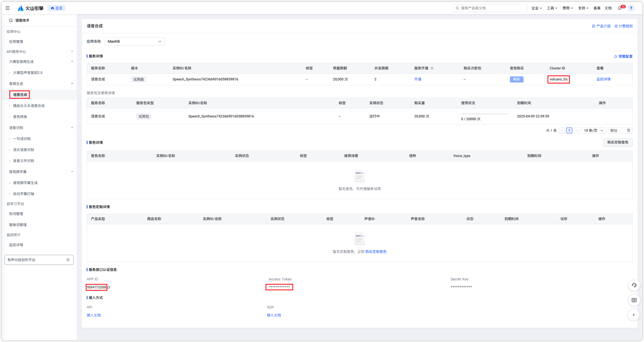Open the hamburger menu icon
The image size is (644, 342).
point(8,8)
